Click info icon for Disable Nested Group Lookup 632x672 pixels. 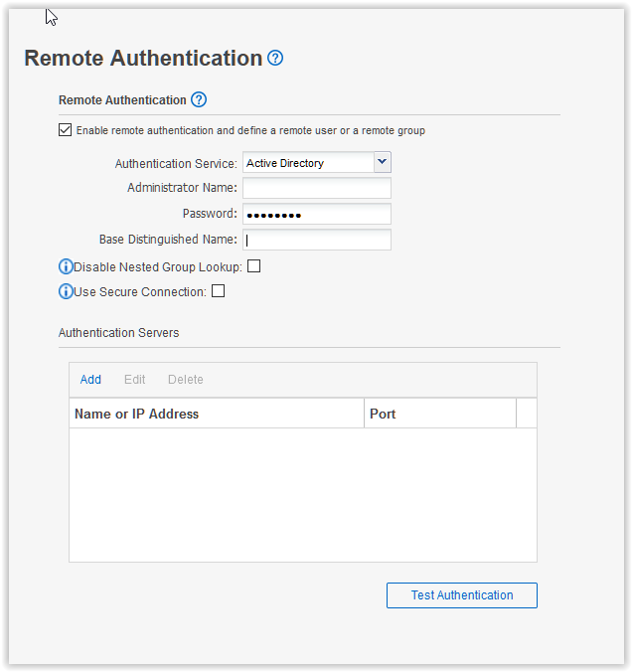67,266
